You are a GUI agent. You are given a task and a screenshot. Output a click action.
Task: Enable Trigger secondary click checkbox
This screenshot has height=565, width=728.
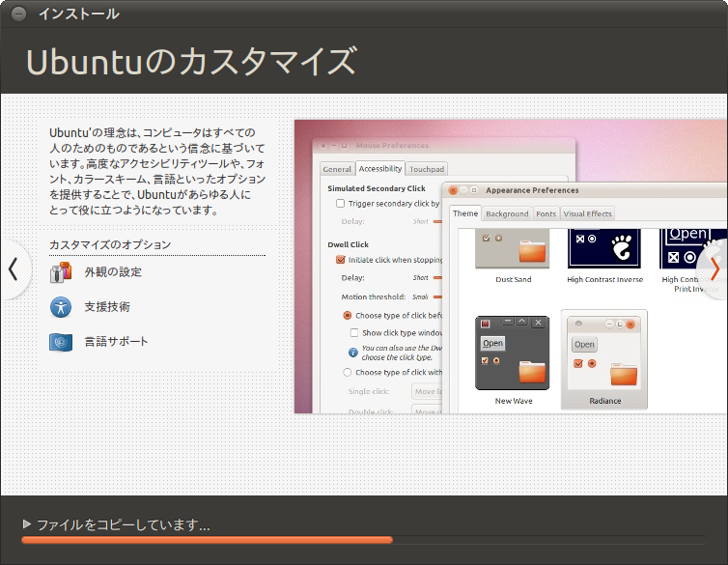coord(340,204)
